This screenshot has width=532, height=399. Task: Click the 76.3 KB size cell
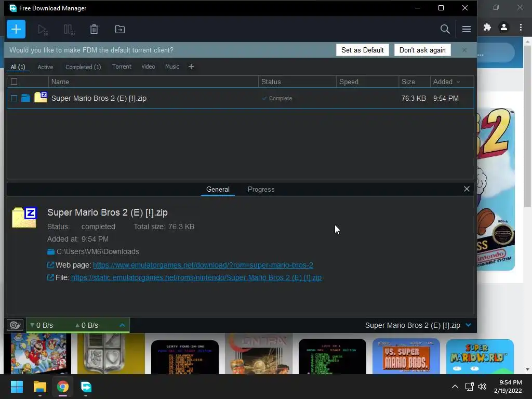coord(414,98)
